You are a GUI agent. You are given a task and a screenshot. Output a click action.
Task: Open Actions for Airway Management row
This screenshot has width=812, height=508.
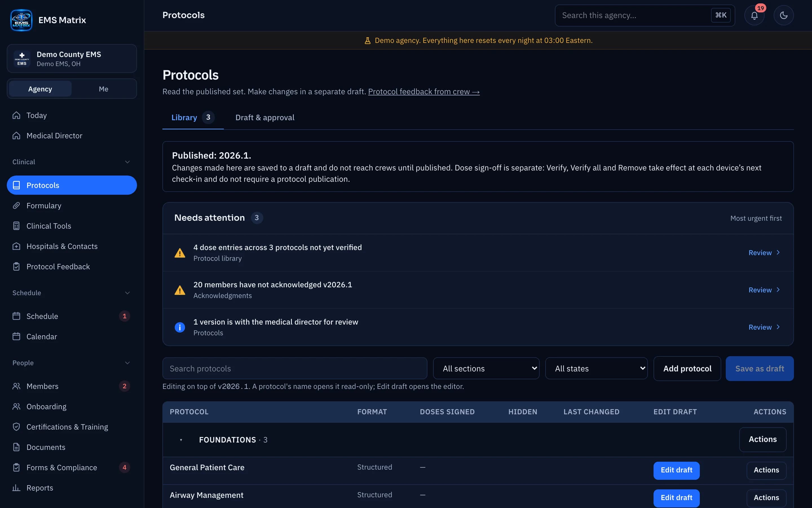[766, 498]
